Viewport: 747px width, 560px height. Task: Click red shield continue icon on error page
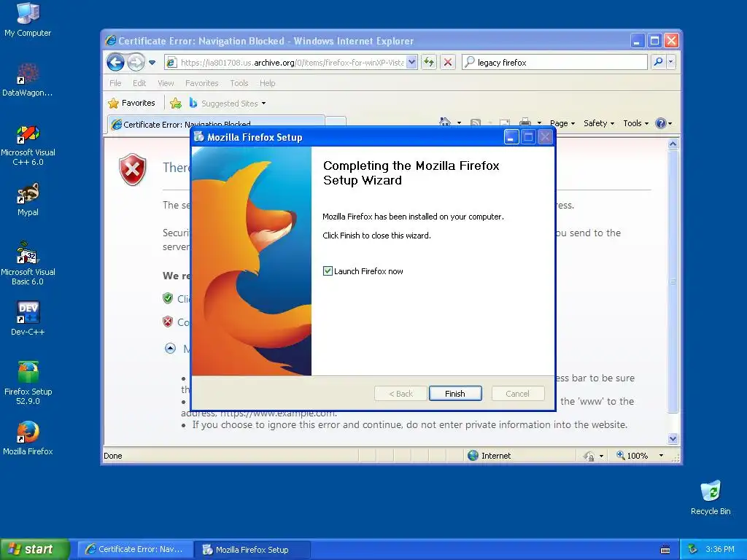168,322
